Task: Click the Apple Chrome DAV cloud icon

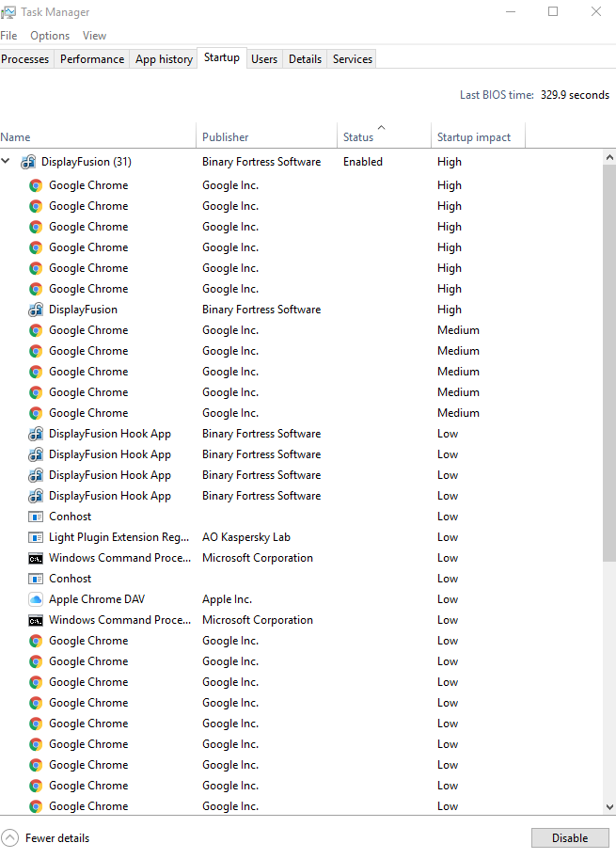Action: [x=36, y=599]
